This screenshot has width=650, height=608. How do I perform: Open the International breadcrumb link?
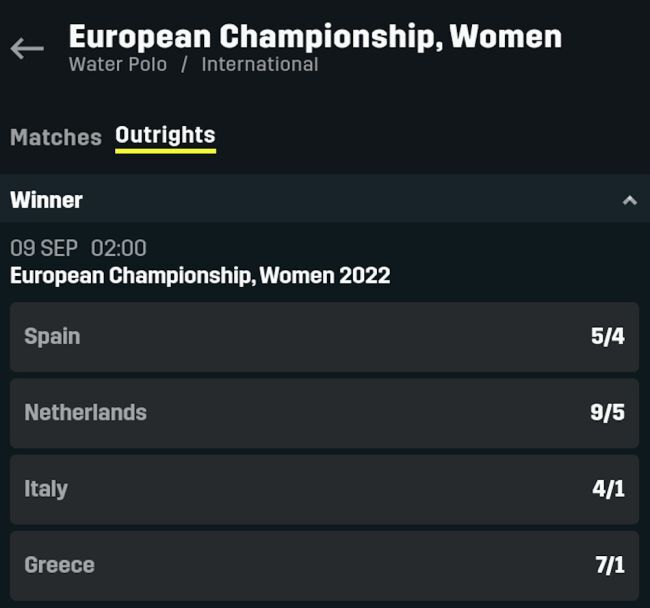pyautogui.click(x=259, y=65)
